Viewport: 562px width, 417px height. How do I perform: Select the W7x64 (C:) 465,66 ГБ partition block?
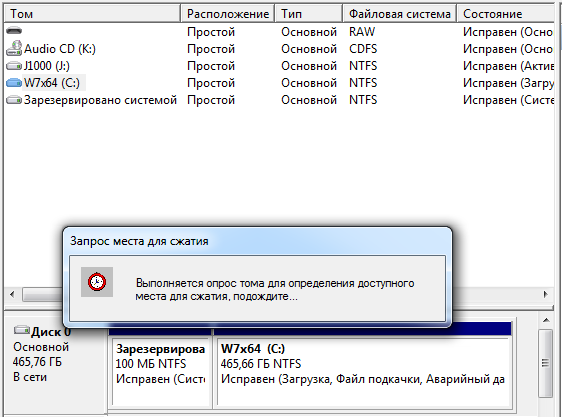point(363,371)
